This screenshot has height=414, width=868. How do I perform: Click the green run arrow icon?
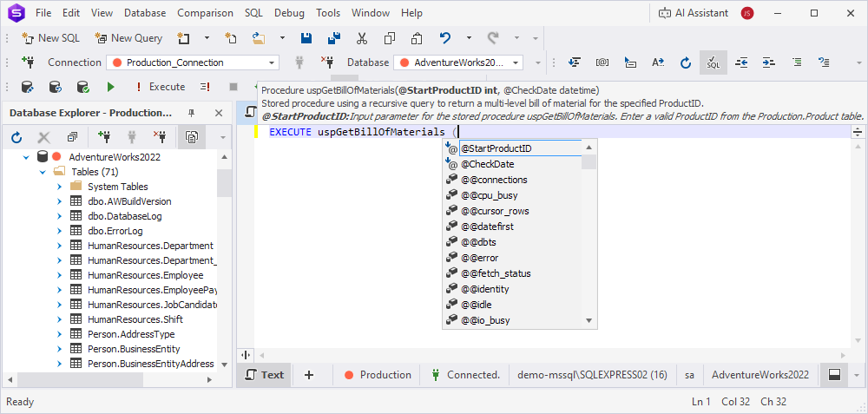pyautogui.click(x=110, y=87)
